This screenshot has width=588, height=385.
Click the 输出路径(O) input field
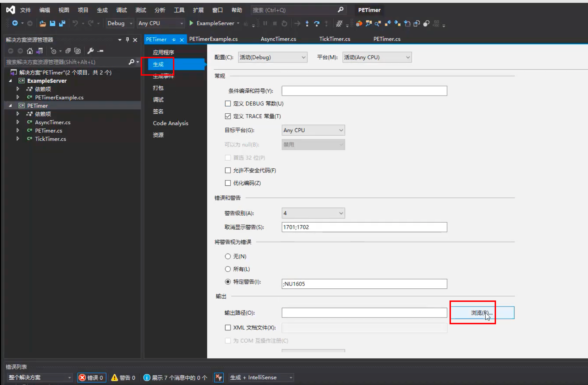click(x=364, y=313)
